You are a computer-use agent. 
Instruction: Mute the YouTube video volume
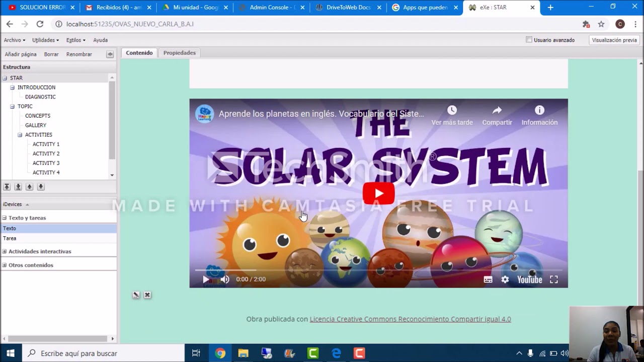coord(225,280)
